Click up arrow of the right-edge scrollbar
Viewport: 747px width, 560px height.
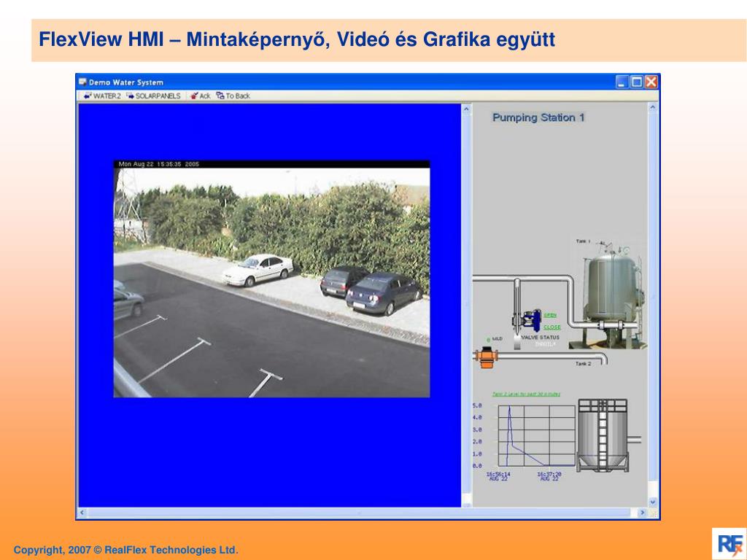(x=653, y=108)
